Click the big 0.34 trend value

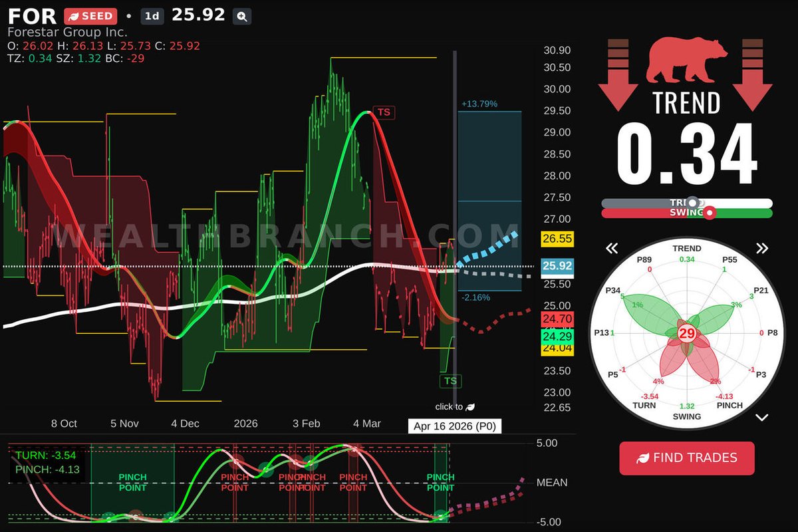click(x=687, y=154)
